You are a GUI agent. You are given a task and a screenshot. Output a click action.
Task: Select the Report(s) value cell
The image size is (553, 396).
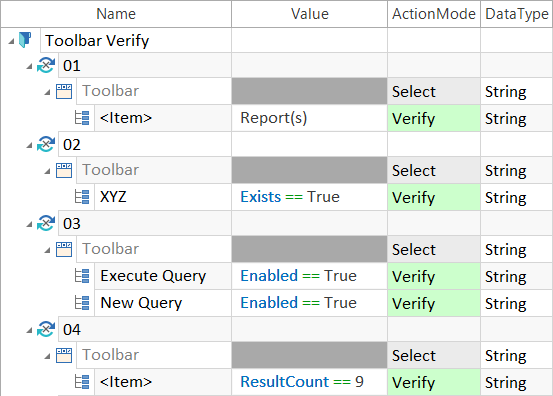pyautogui.click(x=309, y=118)
